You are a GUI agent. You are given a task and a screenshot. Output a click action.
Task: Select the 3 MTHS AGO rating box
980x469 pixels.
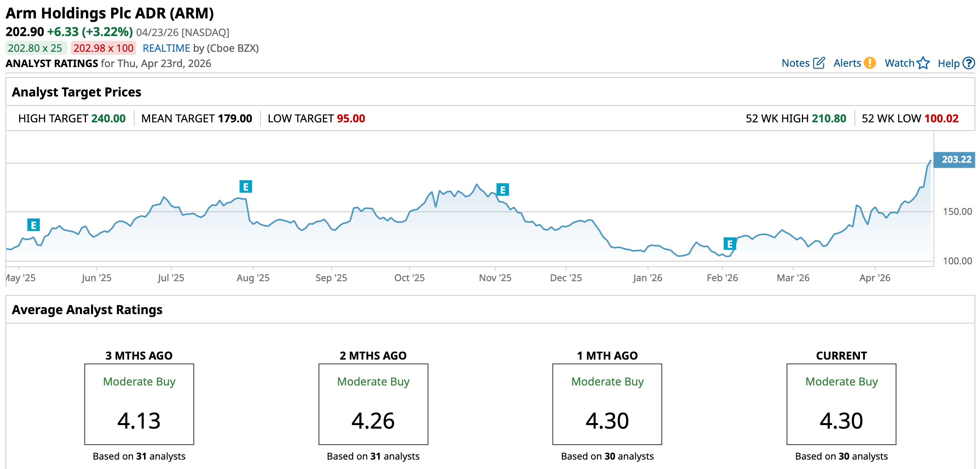click(x=139, y=404)
